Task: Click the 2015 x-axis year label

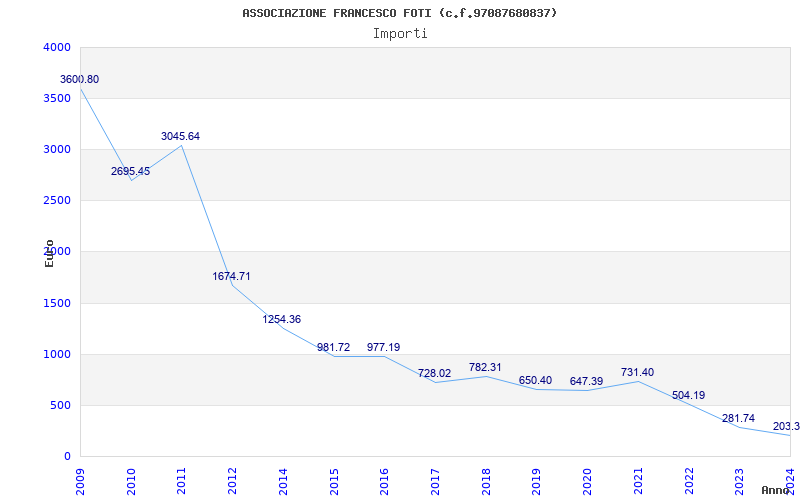Action: [x=334, y=481]
